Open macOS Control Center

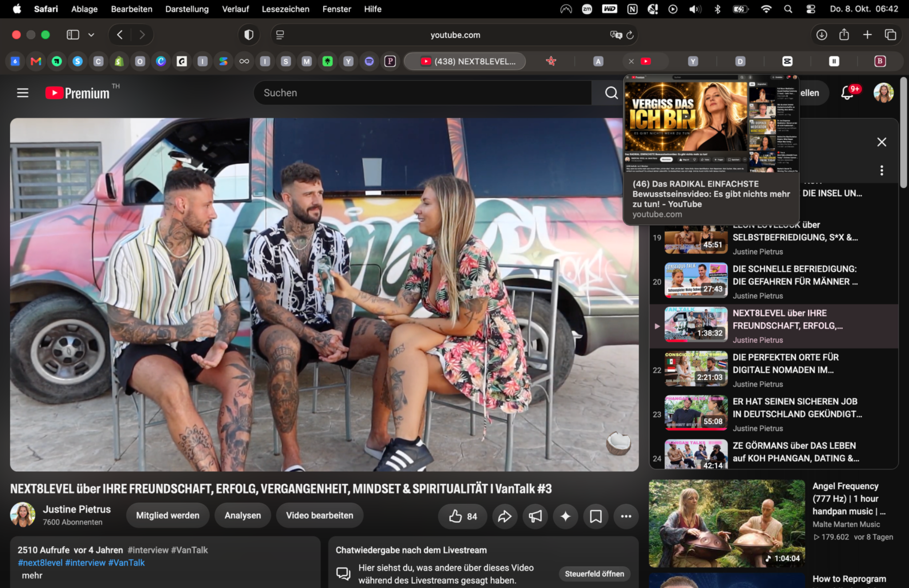pos(810,9)
